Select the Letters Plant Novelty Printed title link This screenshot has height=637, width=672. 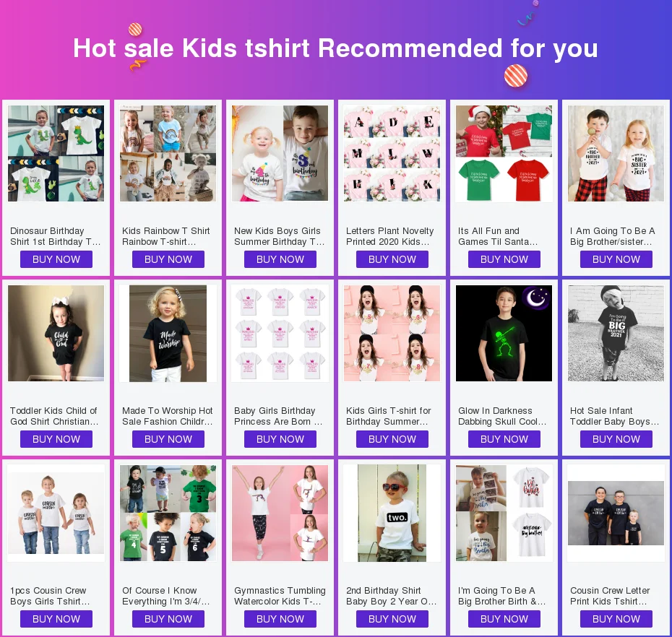click(389, 236)
